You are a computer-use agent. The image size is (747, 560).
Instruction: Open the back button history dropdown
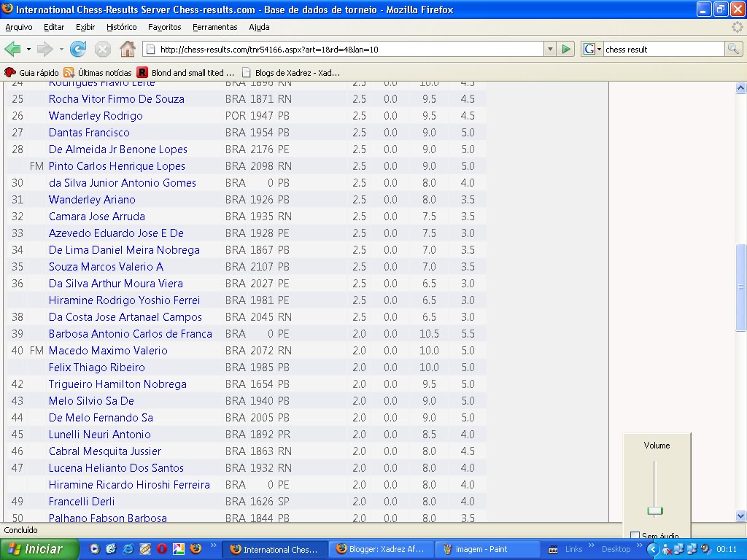tap(28, 49)
